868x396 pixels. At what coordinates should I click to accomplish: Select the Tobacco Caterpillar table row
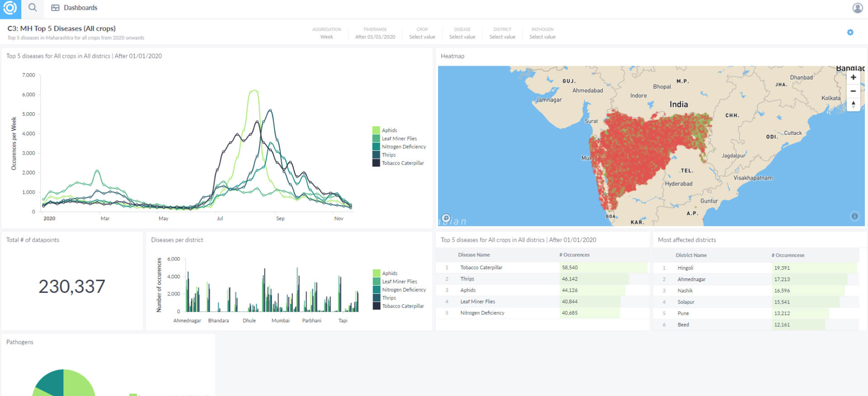click(542, 267)
